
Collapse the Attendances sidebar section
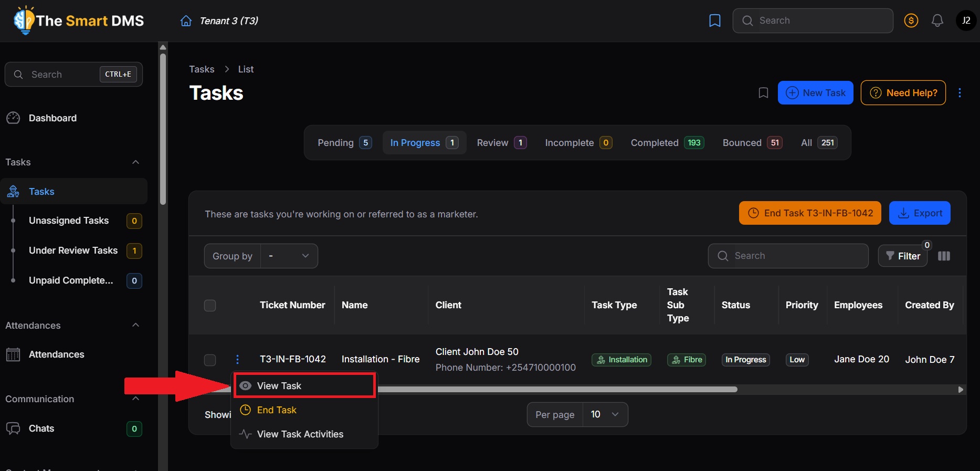(x=135, y=326)
